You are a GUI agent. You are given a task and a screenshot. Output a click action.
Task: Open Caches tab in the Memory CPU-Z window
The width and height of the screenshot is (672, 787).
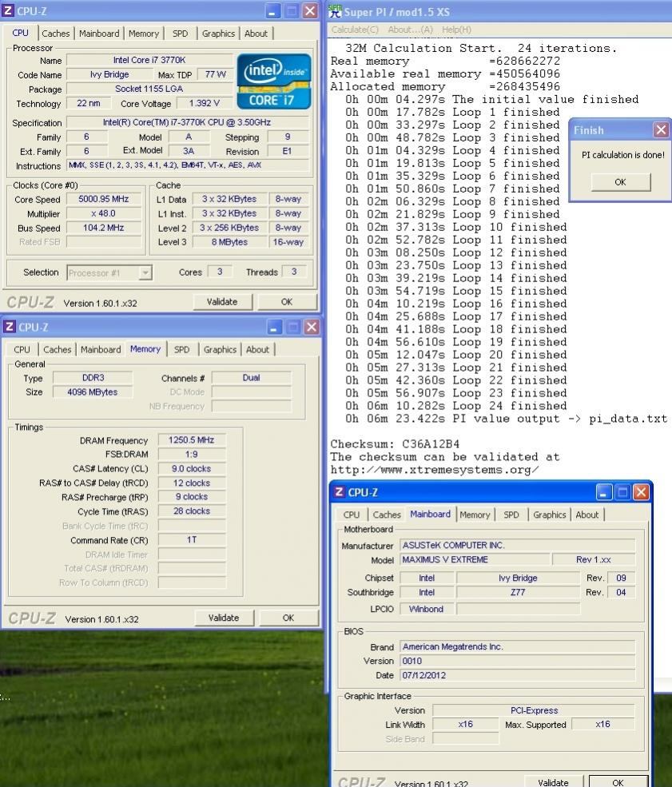click(x=58, y=349)
